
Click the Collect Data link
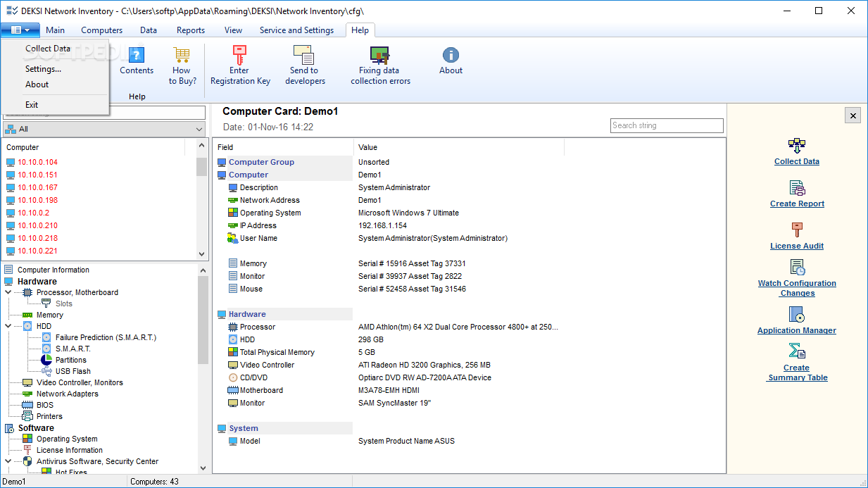(797, 161)
